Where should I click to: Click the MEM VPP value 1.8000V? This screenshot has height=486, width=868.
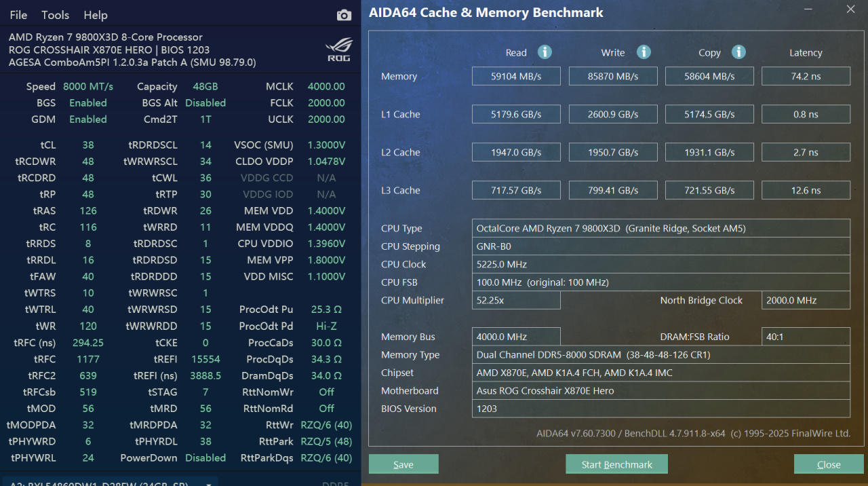[326, 260]
